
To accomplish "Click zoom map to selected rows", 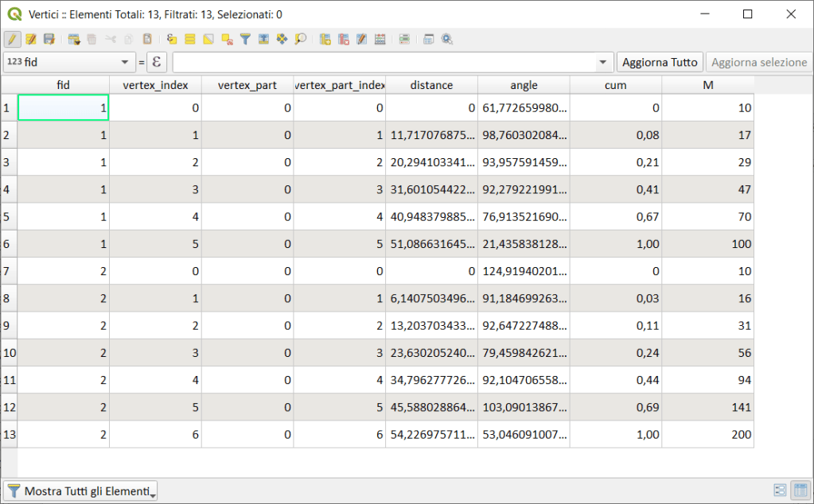I will coord(301,39).
